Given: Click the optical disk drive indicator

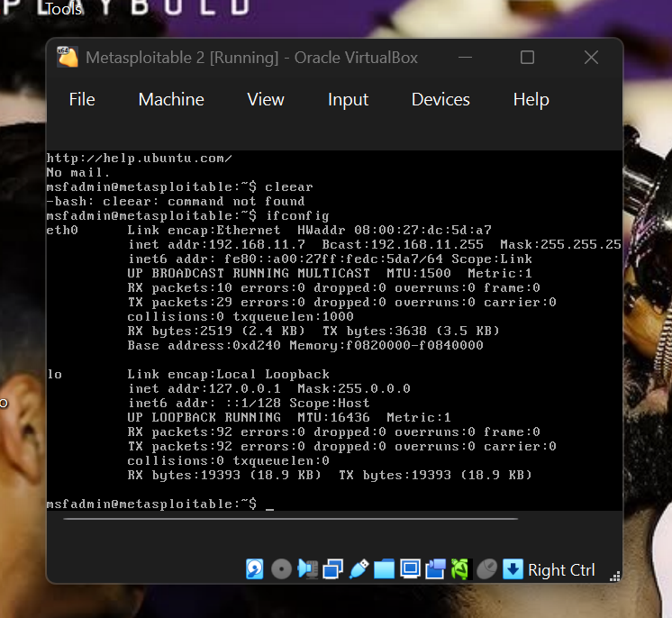Looking at the screenshot, I should tap(281, 569).
